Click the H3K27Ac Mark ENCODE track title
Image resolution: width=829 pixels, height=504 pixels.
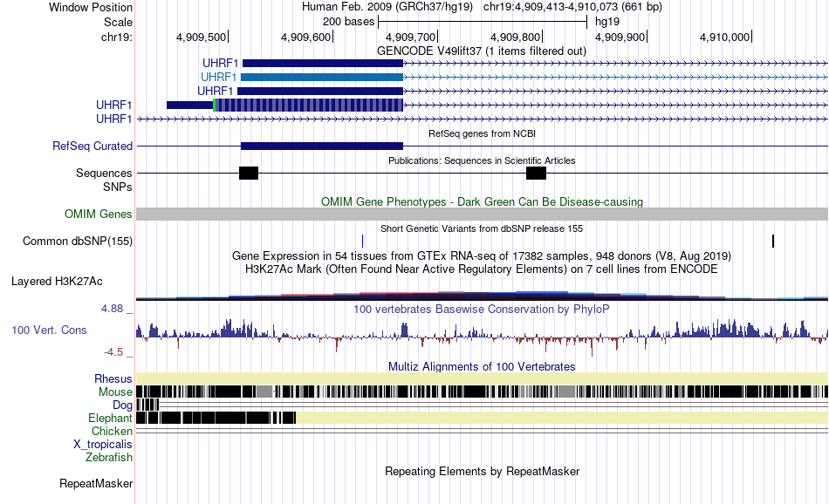point(482,269)
